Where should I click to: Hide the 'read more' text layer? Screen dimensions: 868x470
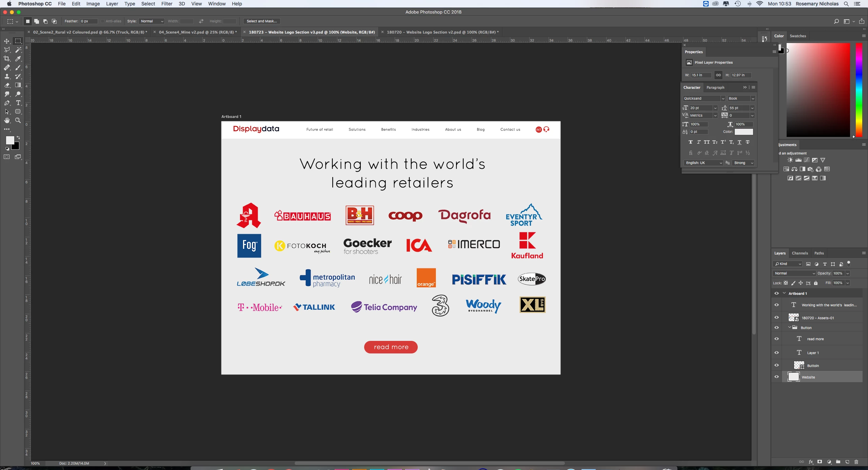coord(776,339)
